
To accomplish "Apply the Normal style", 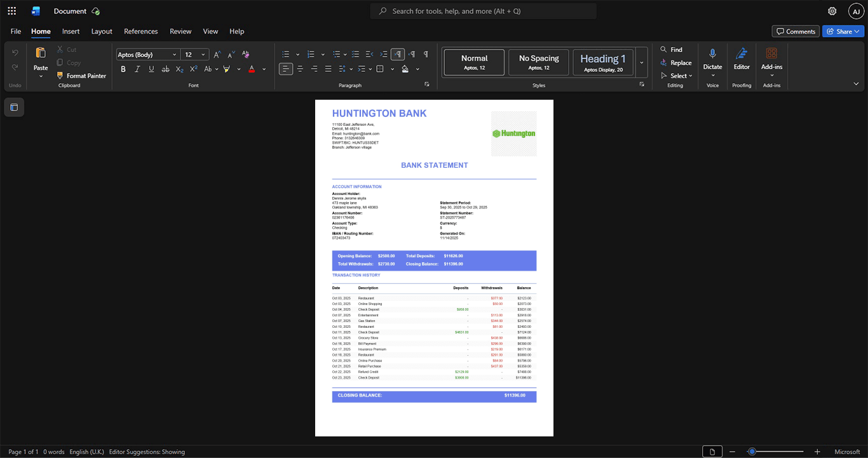I will pyautogui.click(x=474, y=62).
